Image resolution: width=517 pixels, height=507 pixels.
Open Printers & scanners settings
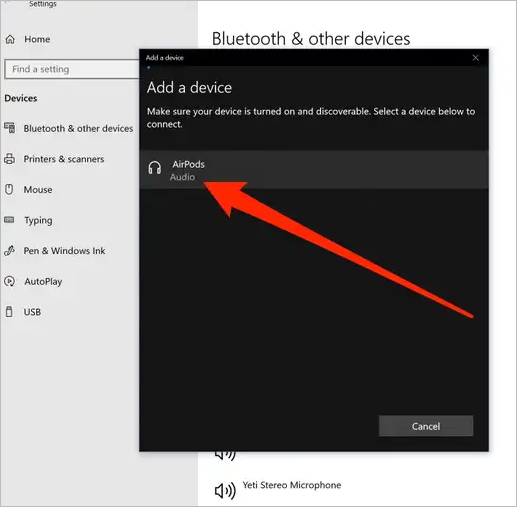coord(64,159)
